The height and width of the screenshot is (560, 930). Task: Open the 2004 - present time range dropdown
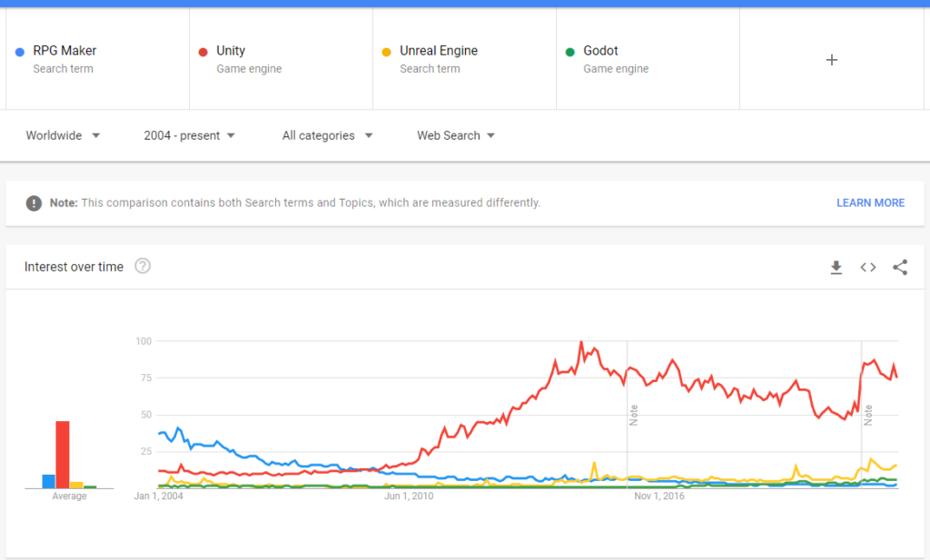pos(189,136)
